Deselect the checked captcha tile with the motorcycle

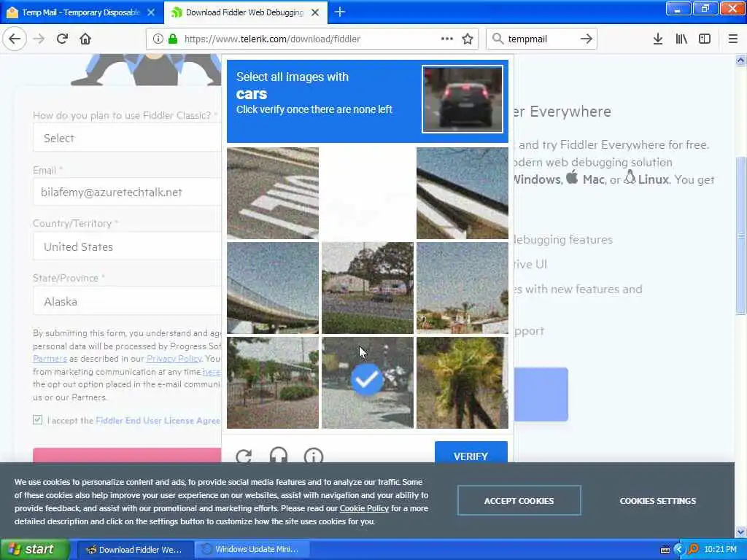tap(368, 383)
